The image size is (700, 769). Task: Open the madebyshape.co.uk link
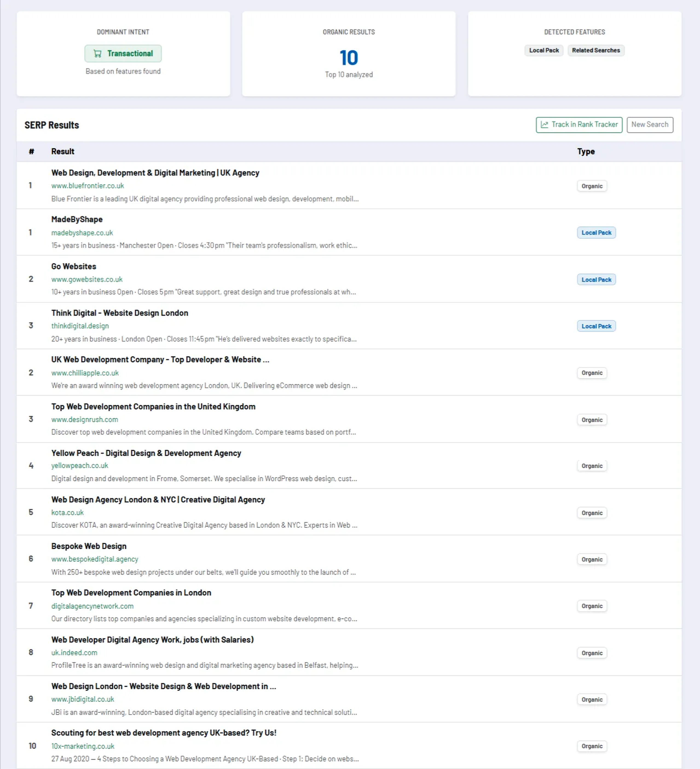(x=82, y=233)
